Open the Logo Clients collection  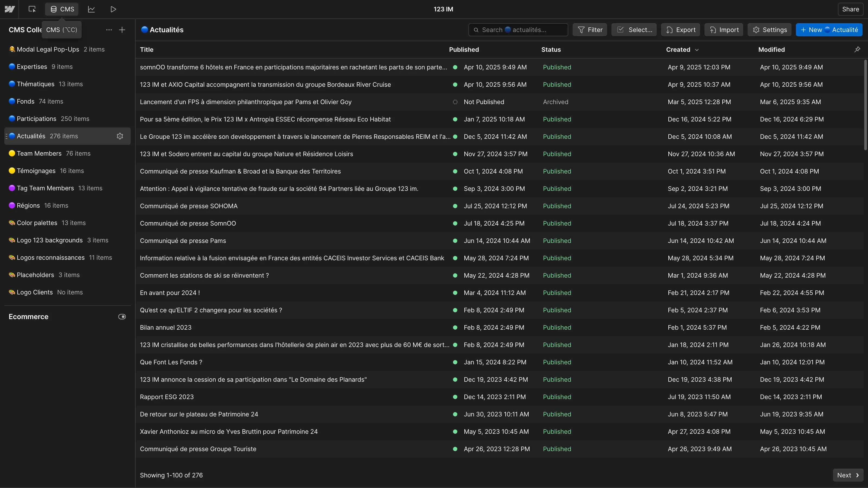click(67, 292)
